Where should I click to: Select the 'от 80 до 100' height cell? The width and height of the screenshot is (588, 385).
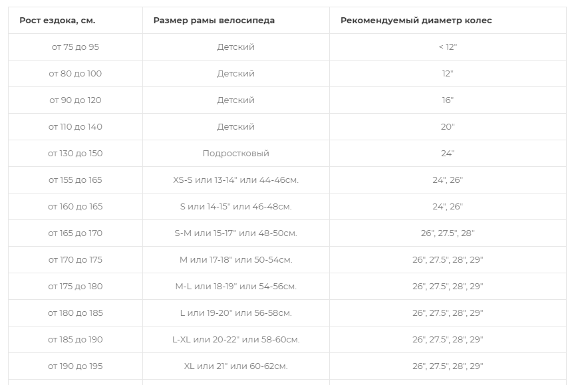[75, 74]
